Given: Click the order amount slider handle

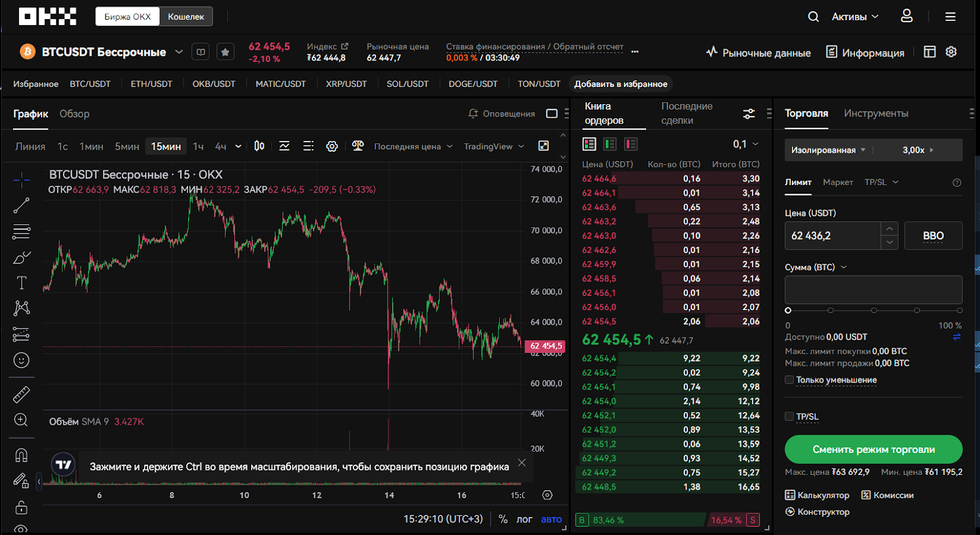Looking at the screenshot, I should click(x=788, y=311).
